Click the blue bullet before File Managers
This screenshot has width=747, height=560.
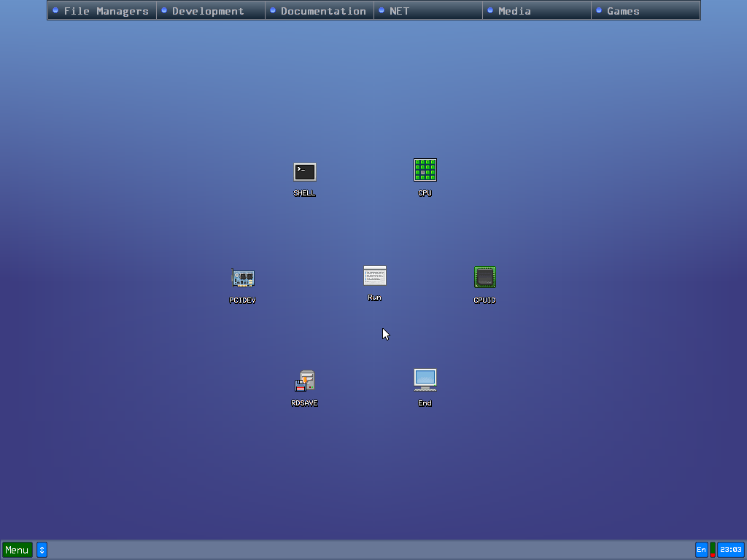[x=55, y=10]
